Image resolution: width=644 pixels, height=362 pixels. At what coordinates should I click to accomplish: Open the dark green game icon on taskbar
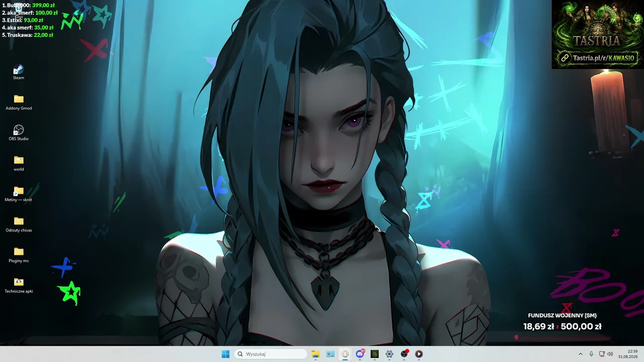(x=374, y=354)
